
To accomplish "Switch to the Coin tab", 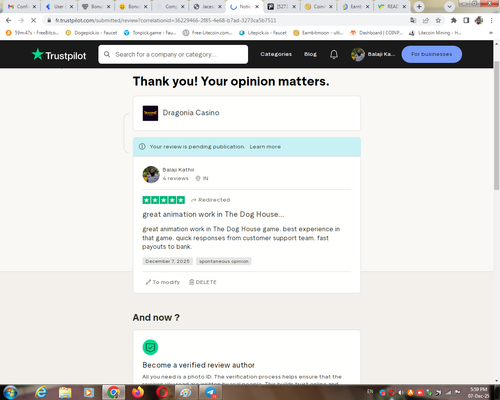I will [319, 7].
